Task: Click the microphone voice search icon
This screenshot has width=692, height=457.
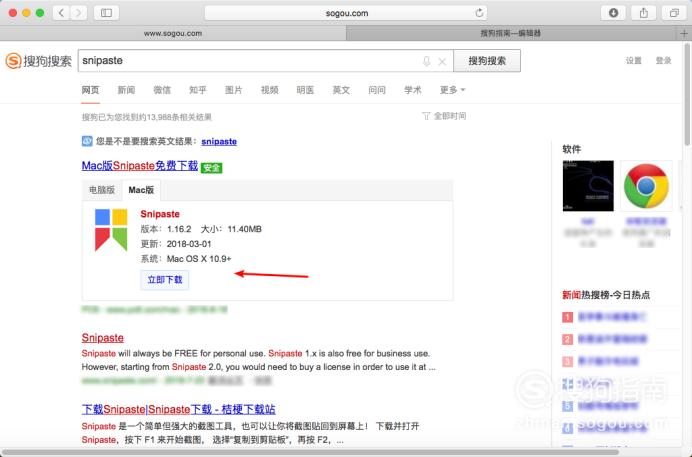Action: [426, 61]
